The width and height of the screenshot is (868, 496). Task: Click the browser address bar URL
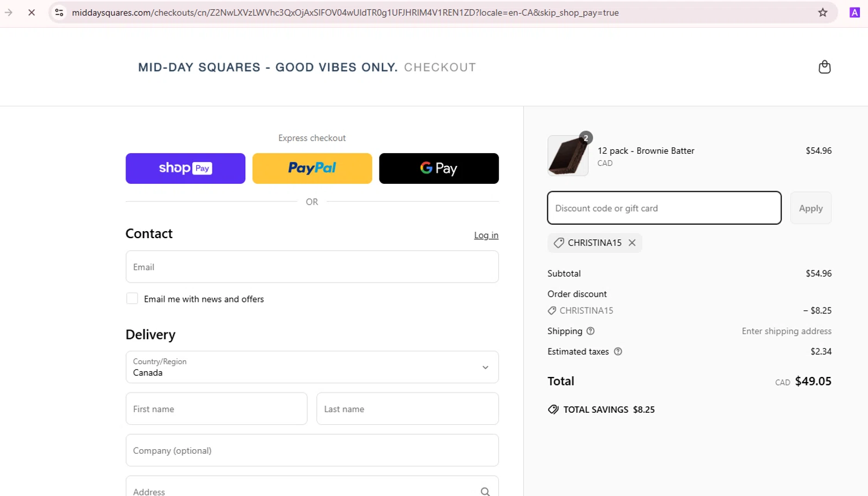pos(345,12)
